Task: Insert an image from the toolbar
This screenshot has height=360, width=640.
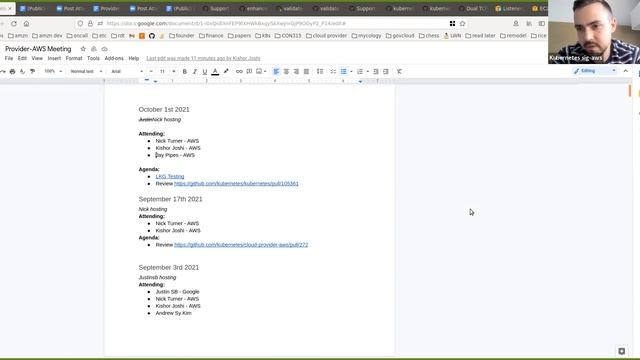Action: [x=259, y=71]
